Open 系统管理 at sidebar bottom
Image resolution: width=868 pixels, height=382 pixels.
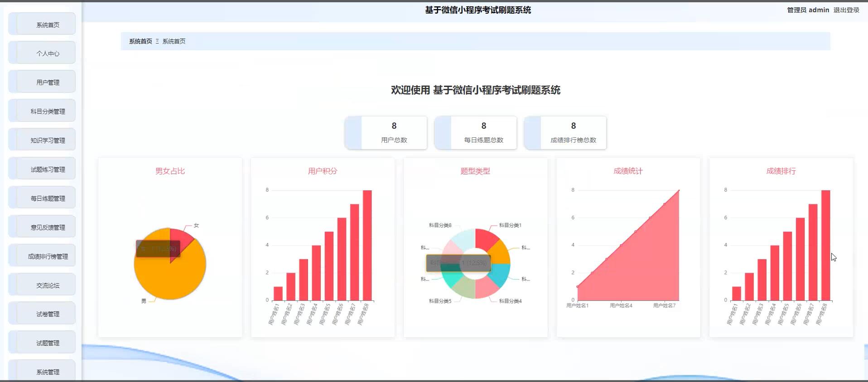[x=42, y=371]
